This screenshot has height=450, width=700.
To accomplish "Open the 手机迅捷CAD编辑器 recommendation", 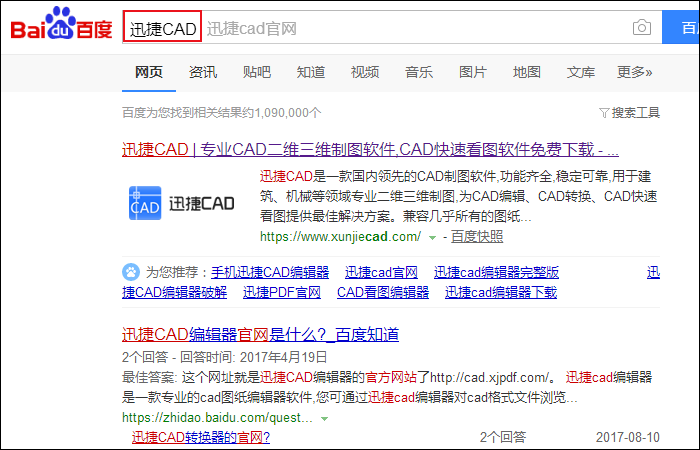I will pyautogui.click(x=270, y=272).
